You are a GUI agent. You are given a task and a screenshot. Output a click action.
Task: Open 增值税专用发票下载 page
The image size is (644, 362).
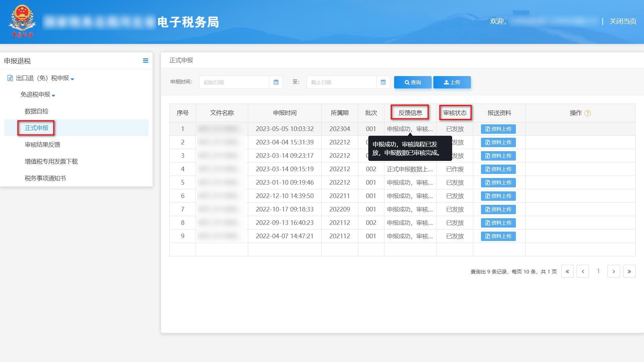(x=51, y=161)
